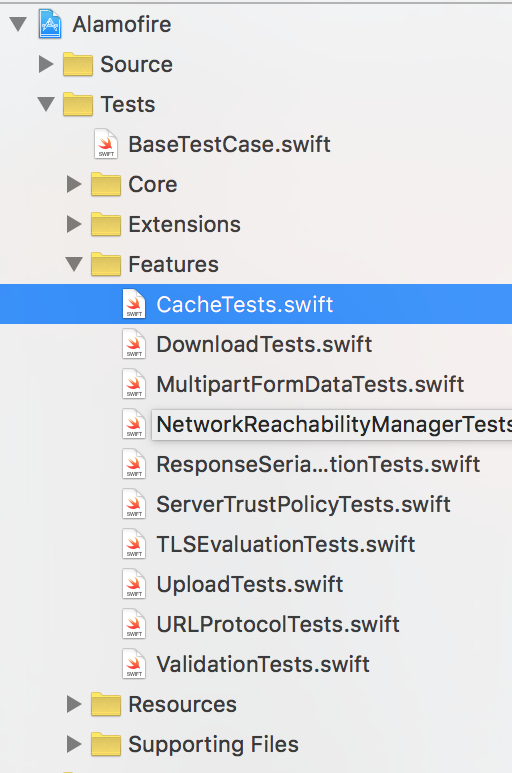The image size is (512, 773).
Task: Collapse the Tests folder disclosure triangle
Action: click(x=46, y=104)
